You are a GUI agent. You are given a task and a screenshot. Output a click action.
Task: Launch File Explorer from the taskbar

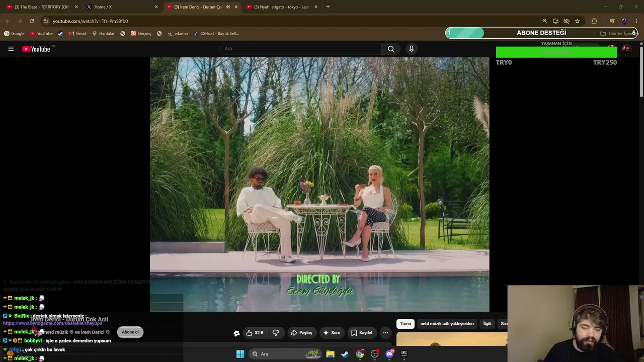point(330,354)
